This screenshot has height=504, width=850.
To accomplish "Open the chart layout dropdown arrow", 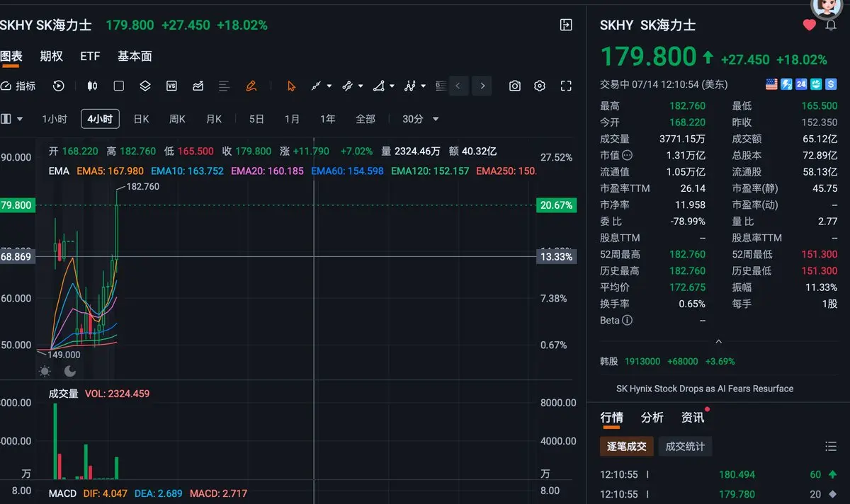I will coord(20,119).
